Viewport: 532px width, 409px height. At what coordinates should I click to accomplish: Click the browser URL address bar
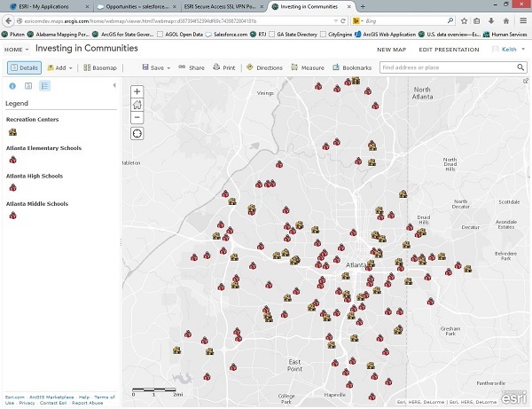(x=176, y=21)
